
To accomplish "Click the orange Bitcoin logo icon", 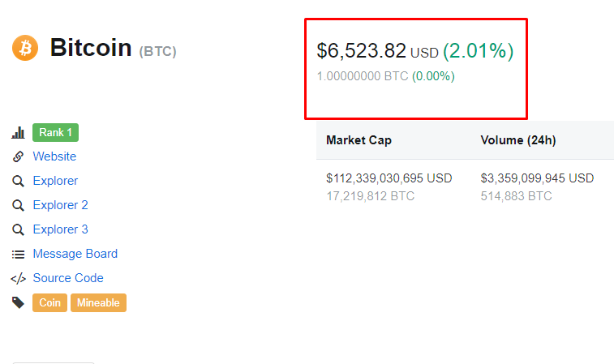I will coord(25,48).
